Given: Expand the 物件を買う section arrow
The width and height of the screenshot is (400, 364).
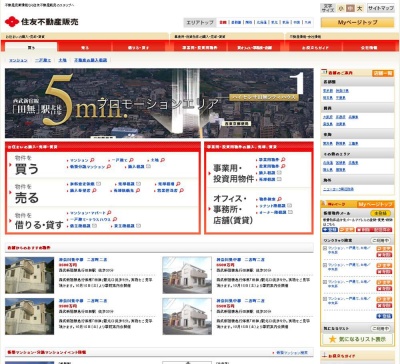Looking at the screenshot, I should pos(11,165).
